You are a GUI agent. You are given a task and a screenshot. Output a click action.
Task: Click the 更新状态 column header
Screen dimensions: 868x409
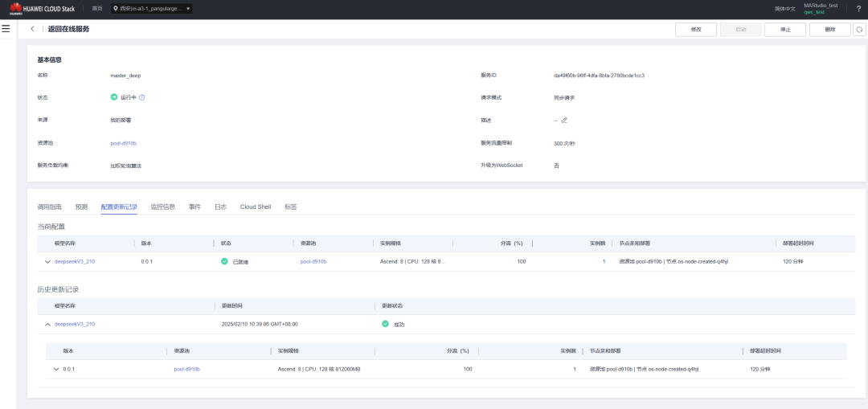click(392, 306)
